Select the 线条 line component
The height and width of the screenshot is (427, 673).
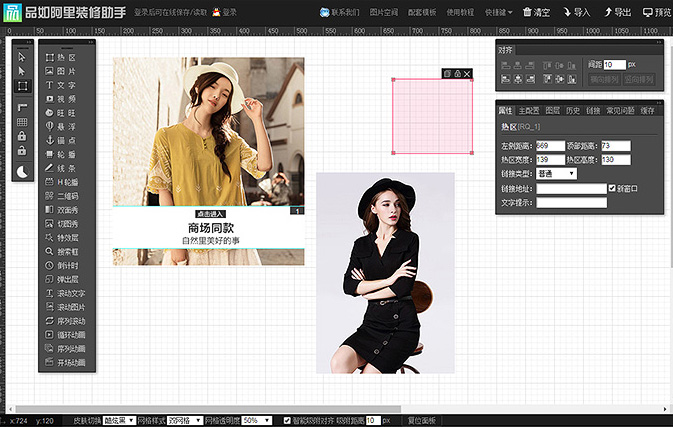[x=61, y=168]
